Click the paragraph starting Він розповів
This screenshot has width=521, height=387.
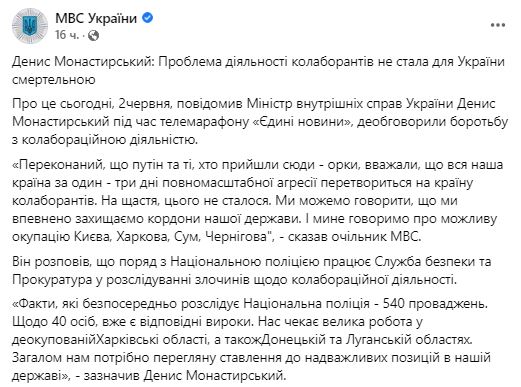tap(252, 271)
